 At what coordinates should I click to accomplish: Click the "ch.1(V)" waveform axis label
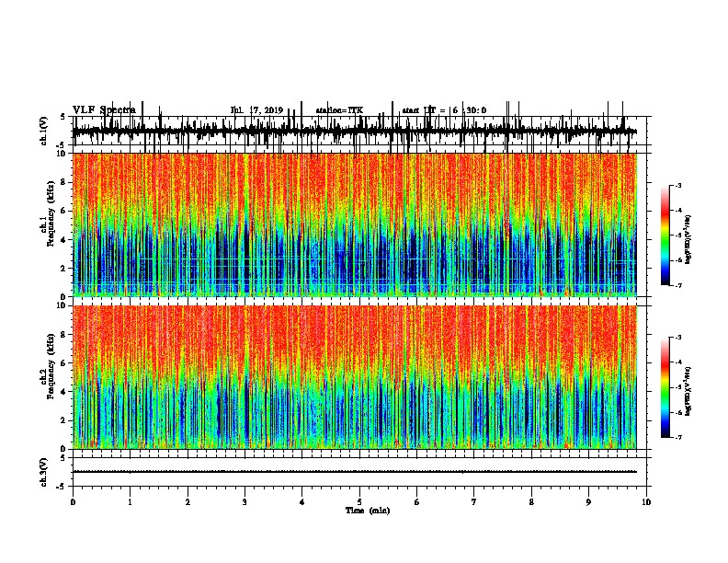pyautogui.click(x=43, y=131)
